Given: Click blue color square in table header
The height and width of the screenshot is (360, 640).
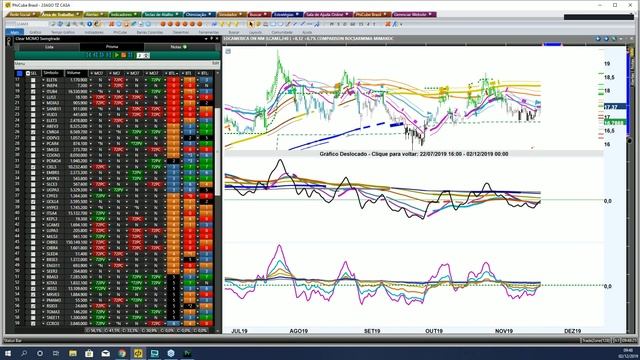Looking at the screenshot, I should point(19,73).
